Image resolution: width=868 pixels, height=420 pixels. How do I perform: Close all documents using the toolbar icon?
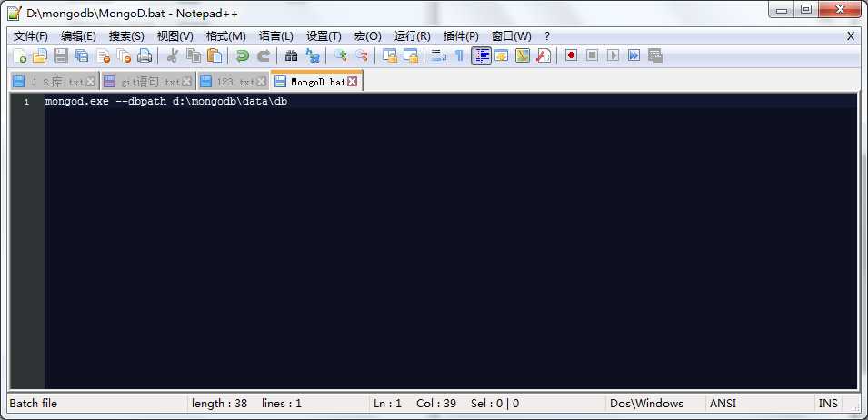[124, 55]
